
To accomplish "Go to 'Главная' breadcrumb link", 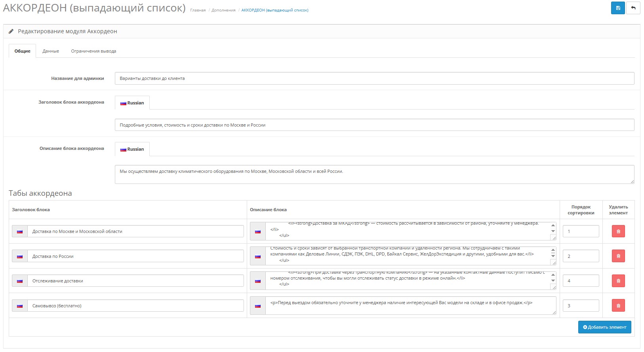I will click(x=198, y=10).
